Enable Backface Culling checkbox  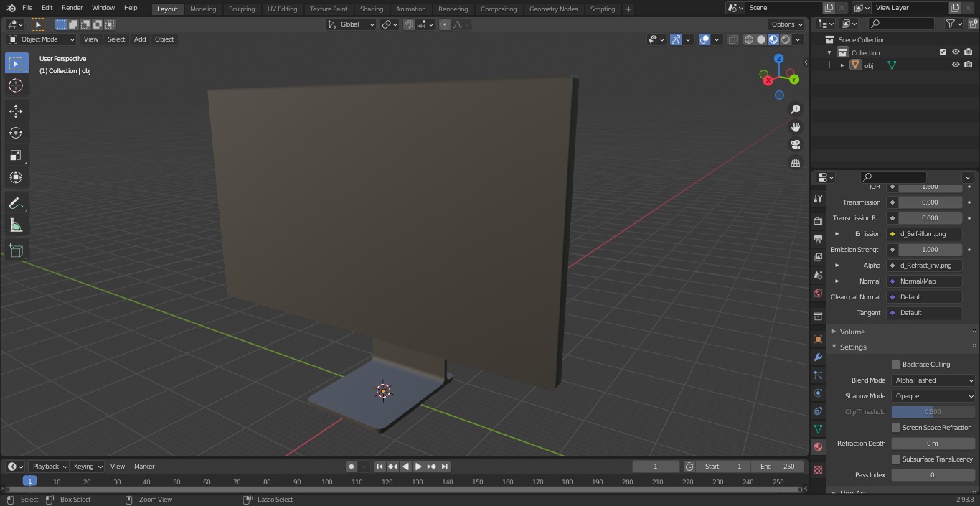[x=896, y=365]
